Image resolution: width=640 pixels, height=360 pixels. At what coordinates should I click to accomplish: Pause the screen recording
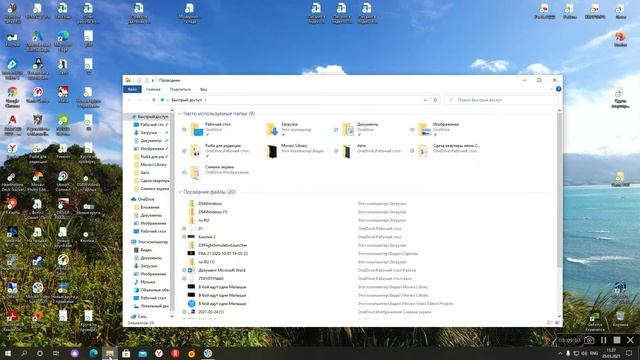point(603,340)
